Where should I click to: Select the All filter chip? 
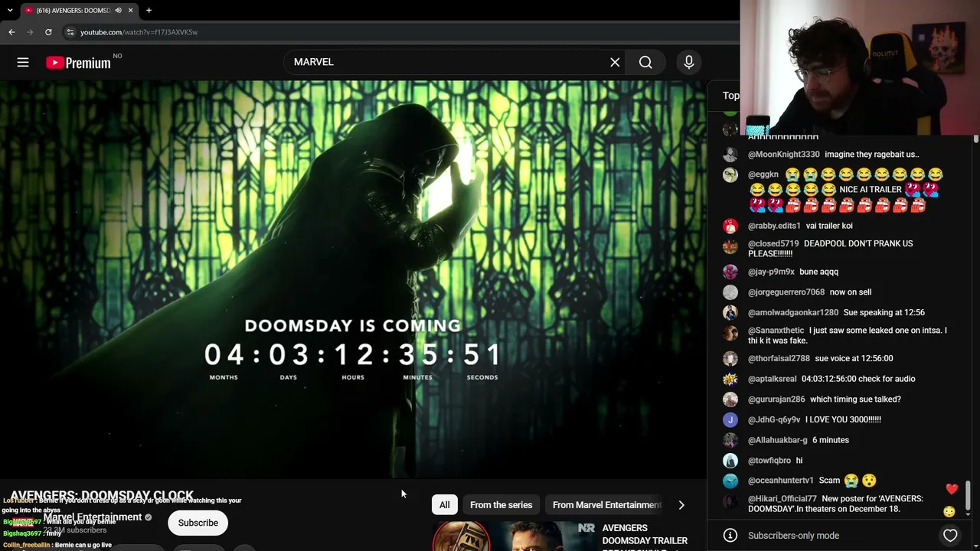click(444, 505)
